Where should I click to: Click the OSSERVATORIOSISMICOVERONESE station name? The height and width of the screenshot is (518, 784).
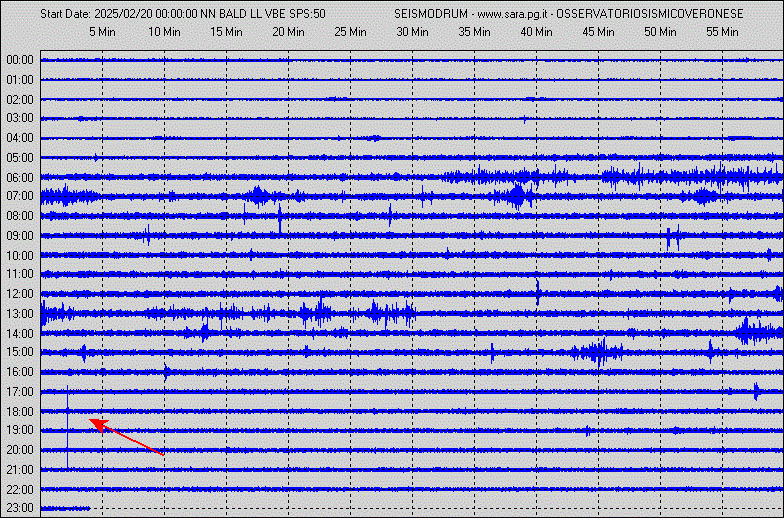(x=650, y=14)
